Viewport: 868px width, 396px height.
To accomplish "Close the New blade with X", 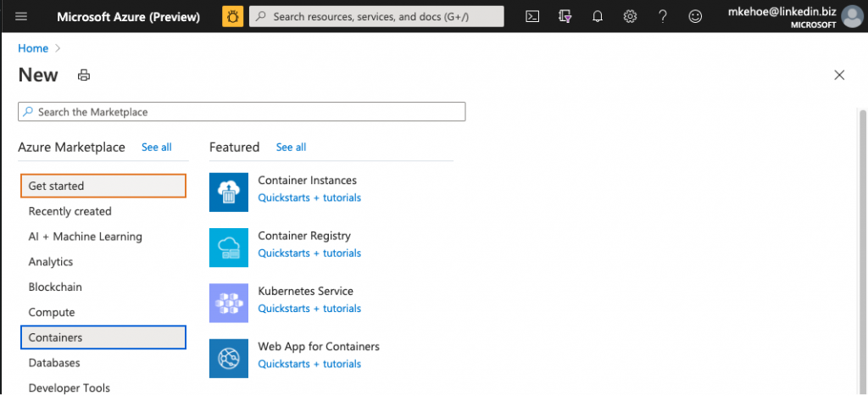I will click(839, 75).
